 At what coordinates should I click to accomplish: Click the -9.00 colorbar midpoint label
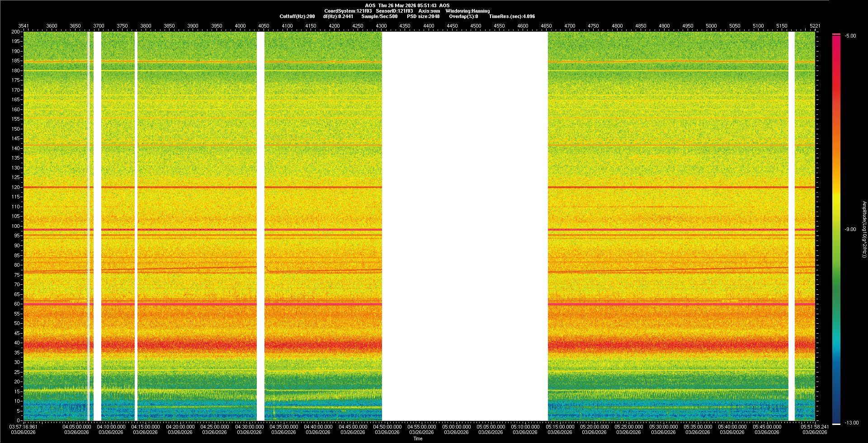[850, 230]
